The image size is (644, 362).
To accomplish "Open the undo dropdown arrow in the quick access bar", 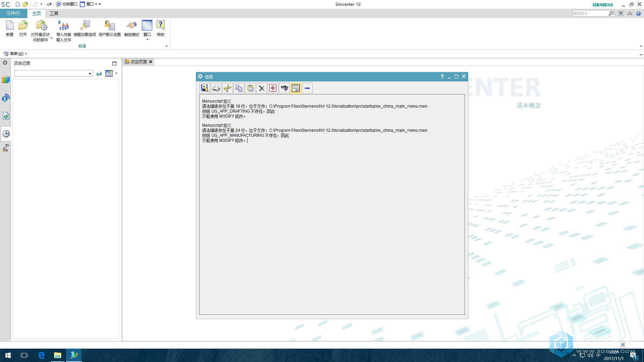I will click(41, 4).
